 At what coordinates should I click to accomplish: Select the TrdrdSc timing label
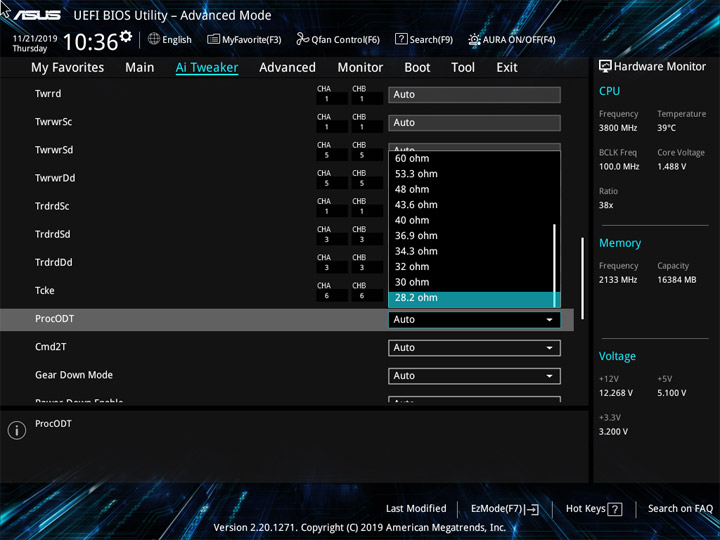click(52, 206)
